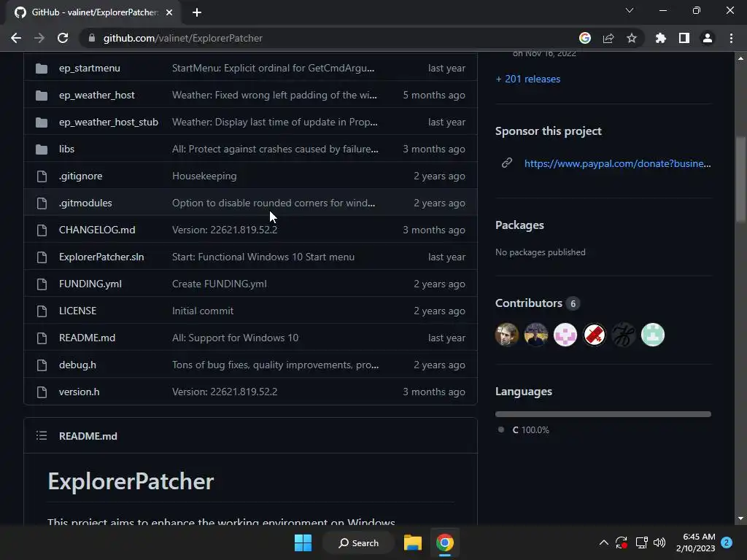Click the LICENSE file icon

click(x=42, y=311)
